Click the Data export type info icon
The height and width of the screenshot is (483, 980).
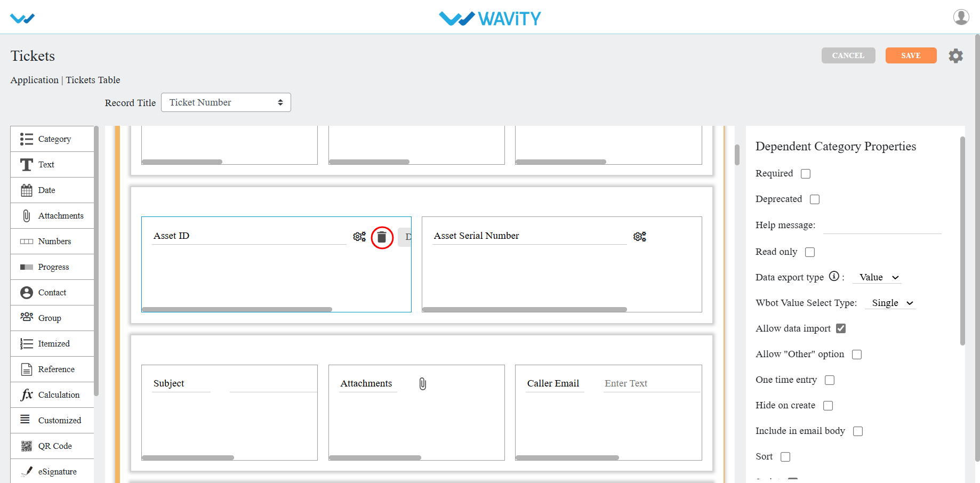(x=834, y=276)
